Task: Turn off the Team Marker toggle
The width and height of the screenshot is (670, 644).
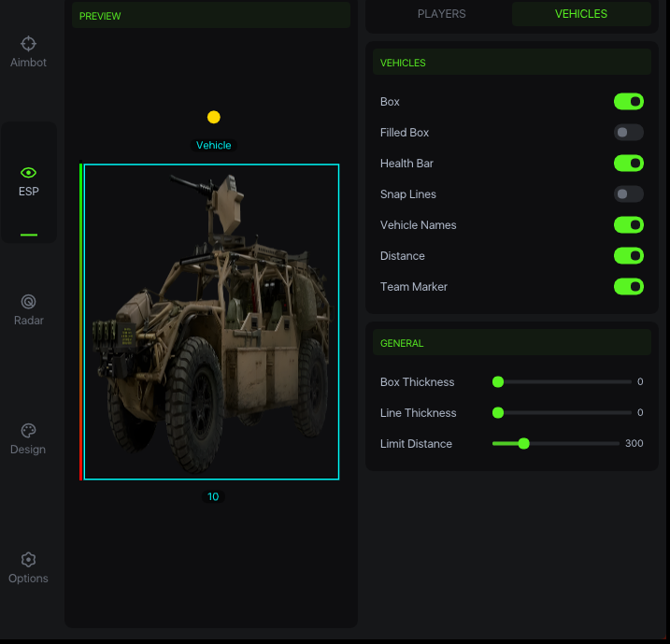Action: pos(628,287)
